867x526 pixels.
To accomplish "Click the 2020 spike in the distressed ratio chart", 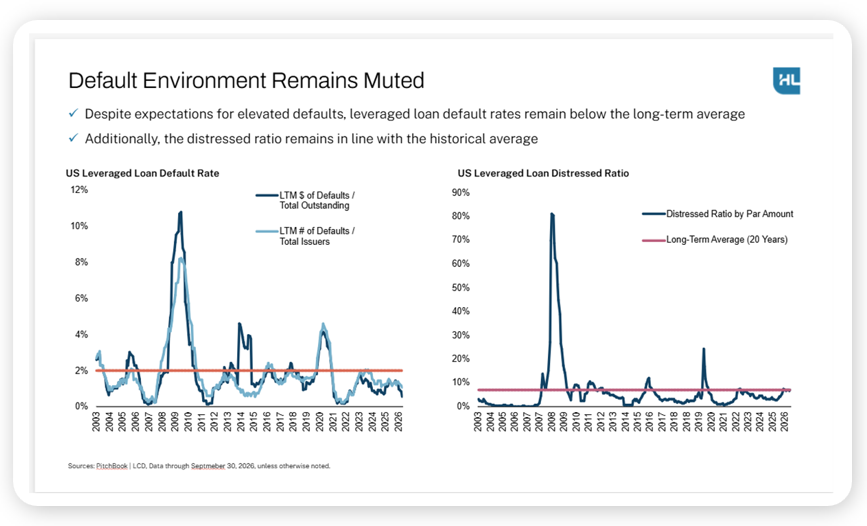I will click(703, 350).
